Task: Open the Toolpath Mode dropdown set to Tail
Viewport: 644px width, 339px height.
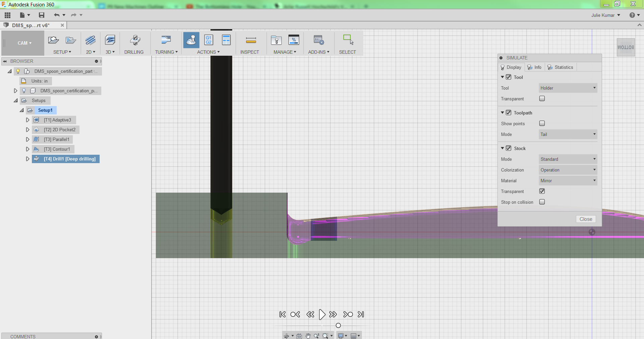Action: pyautogui.click(x=568, y=134)
